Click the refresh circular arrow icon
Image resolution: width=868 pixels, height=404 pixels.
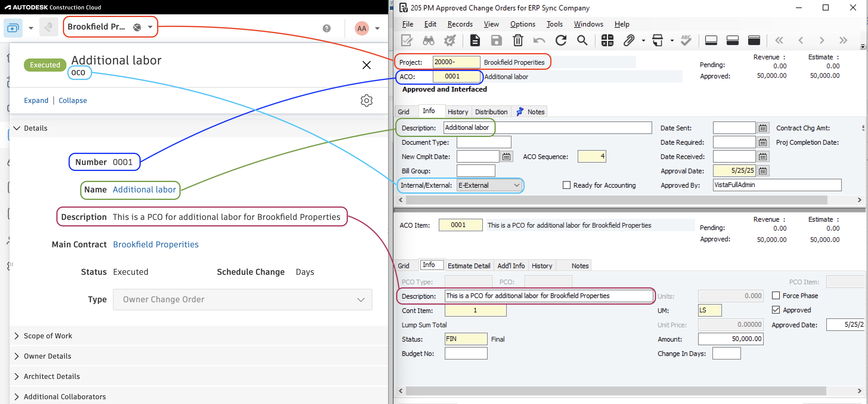561,41
